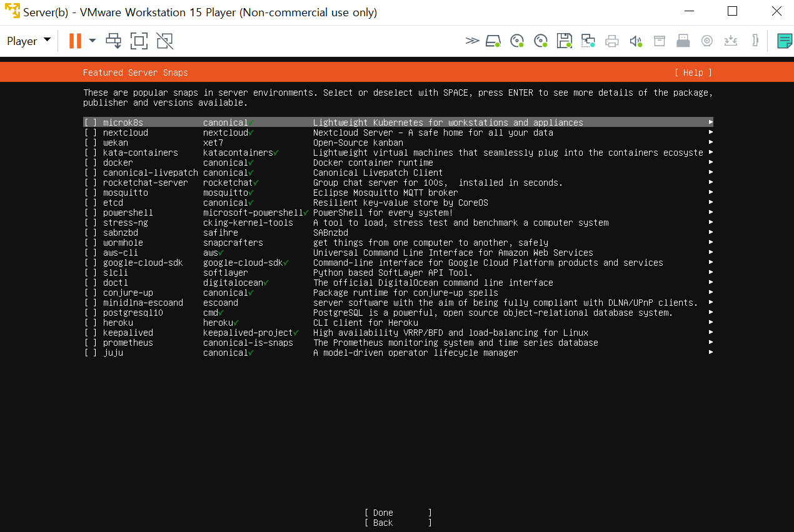Click the downward arrows tray device icon
This screenshot has width=794, height=532.
point(731,41)
